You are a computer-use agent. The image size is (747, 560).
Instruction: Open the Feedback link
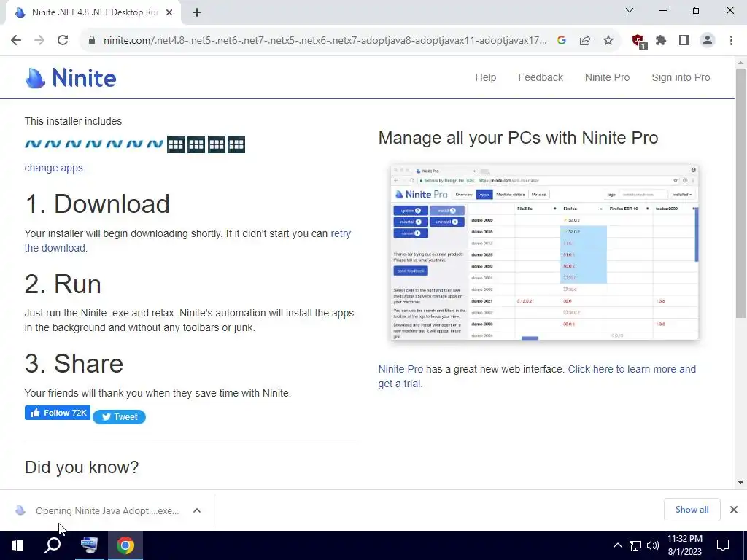pos(541,77)
